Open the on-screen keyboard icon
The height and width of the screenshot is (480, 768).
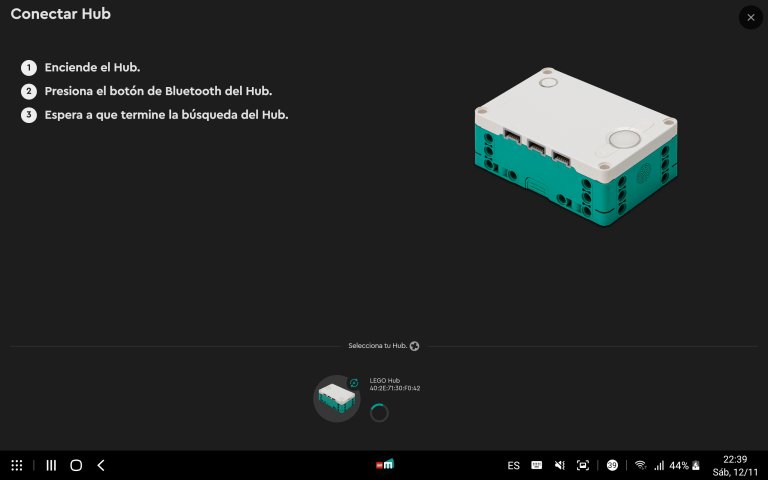536,465
